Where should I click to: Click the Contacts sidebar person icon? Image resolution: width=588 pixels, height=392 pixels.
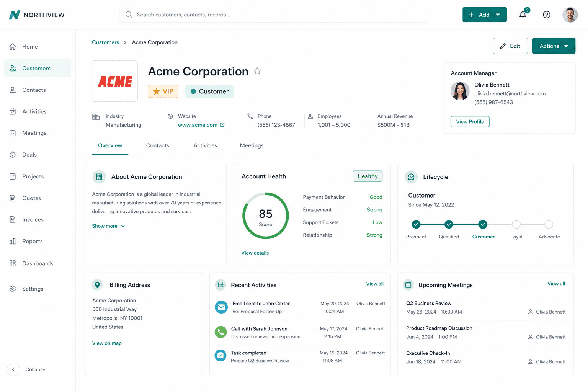(13, 90)
